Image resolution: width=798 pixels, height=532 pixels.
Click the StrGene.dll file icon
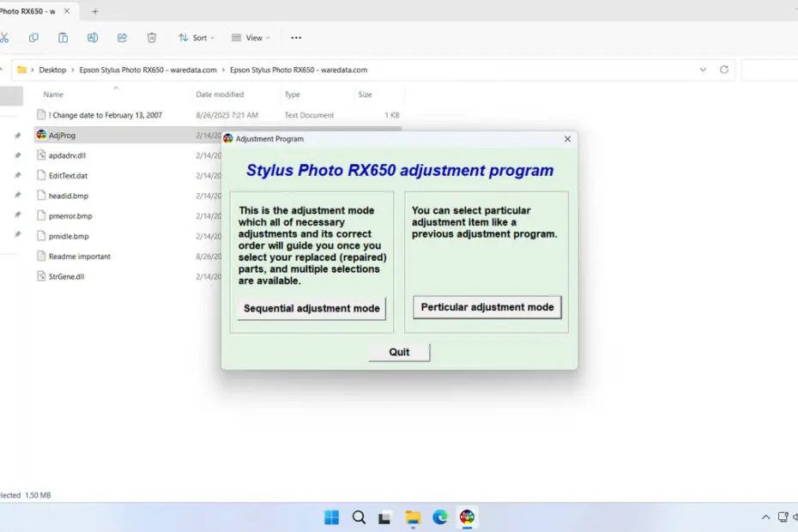click(x=41, y=276)
